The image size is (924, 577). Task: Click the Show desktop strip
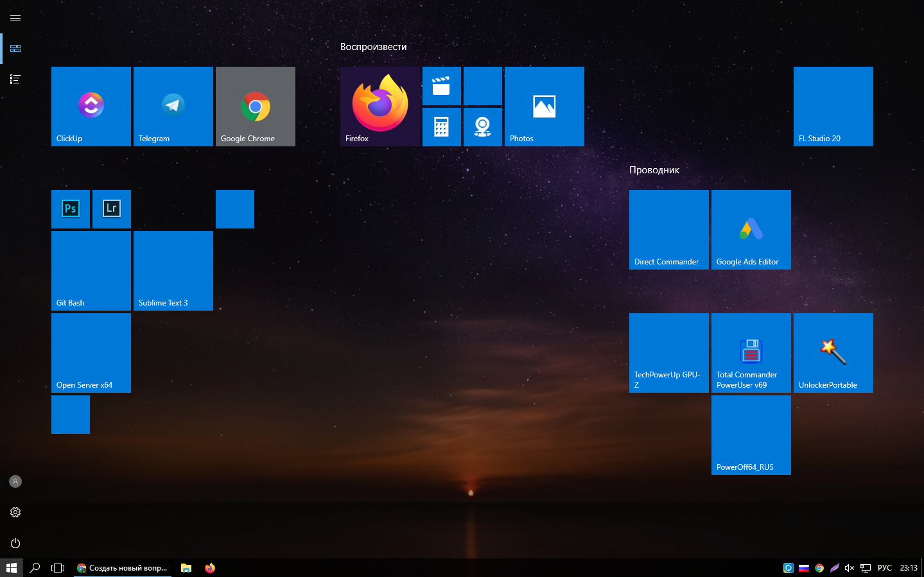pyautogui.click(x=922, y=568)
